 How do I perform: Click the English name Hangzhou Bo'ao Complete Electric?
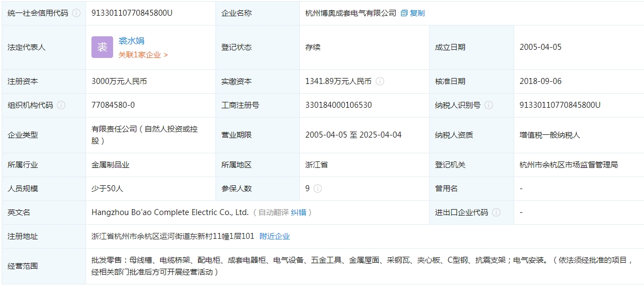tap(170, 212)
